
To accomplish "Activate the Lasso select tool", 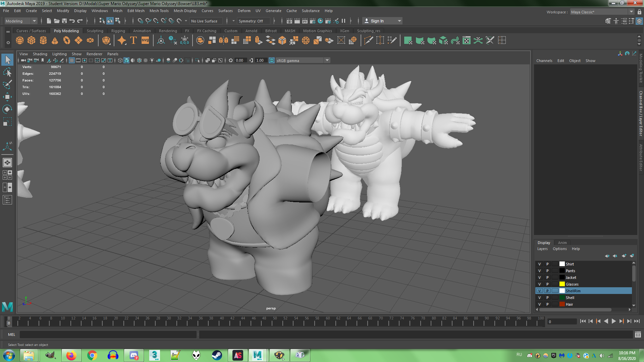I will [7, 72].
